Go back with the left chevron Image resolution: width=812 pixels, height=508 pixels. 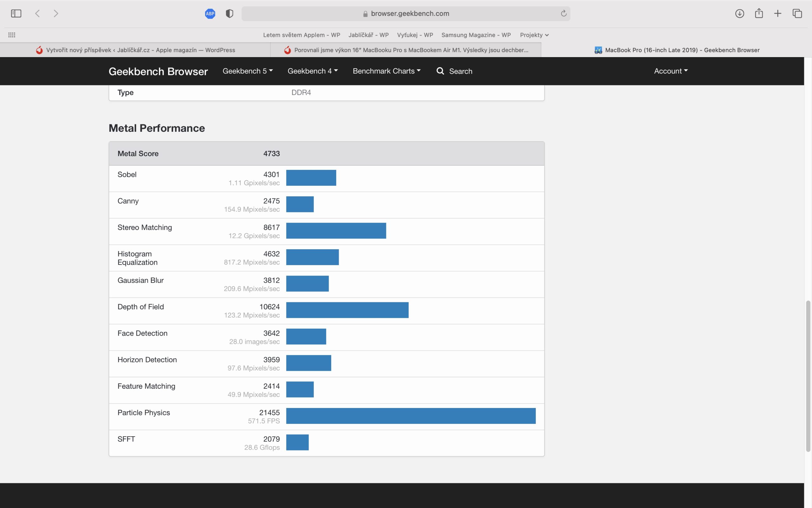click(37, 13)
